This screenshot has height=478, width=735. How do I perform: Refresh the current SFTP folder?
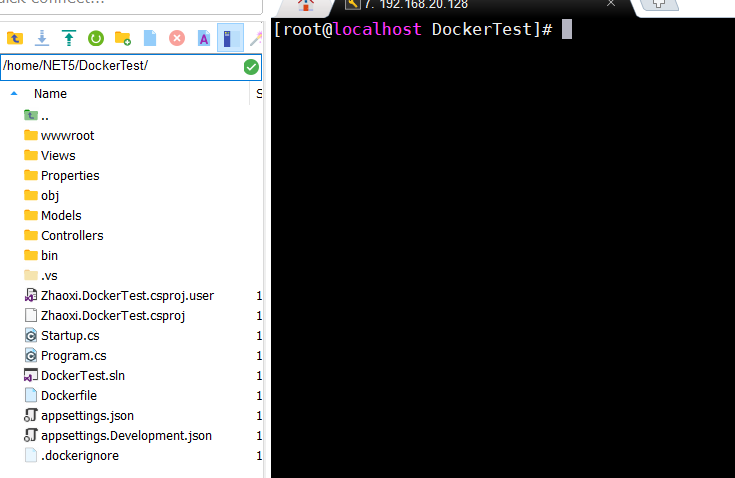[x=96, y=38]
